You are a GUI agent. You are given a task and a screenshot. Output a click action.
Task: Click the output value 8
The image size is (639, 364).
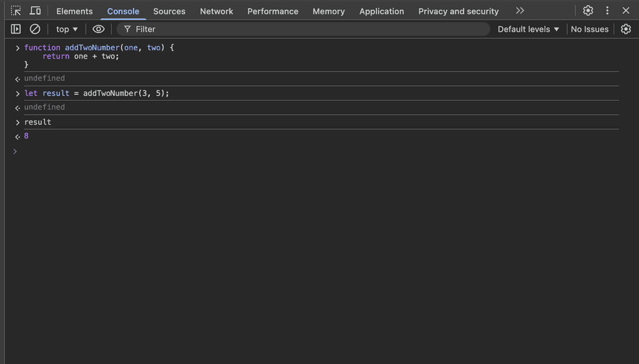(x=26, y=136)
